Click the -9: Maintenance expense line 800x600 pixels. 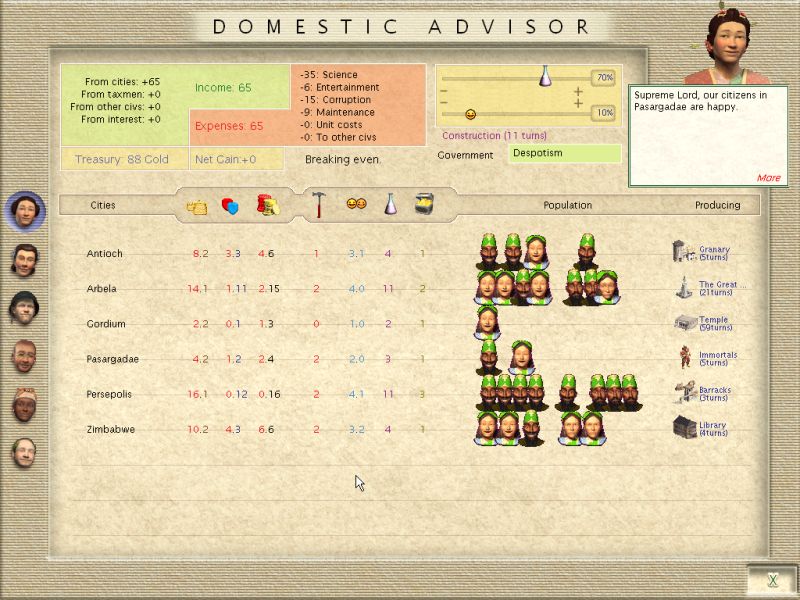(x=337, y=112)
